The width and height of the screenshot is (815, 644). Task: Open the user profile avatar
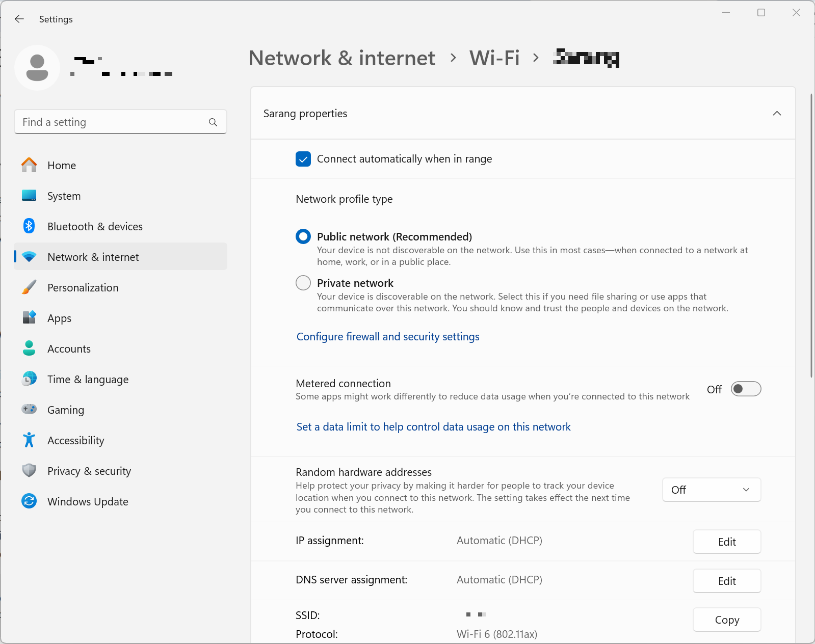[x=37, y=68]
